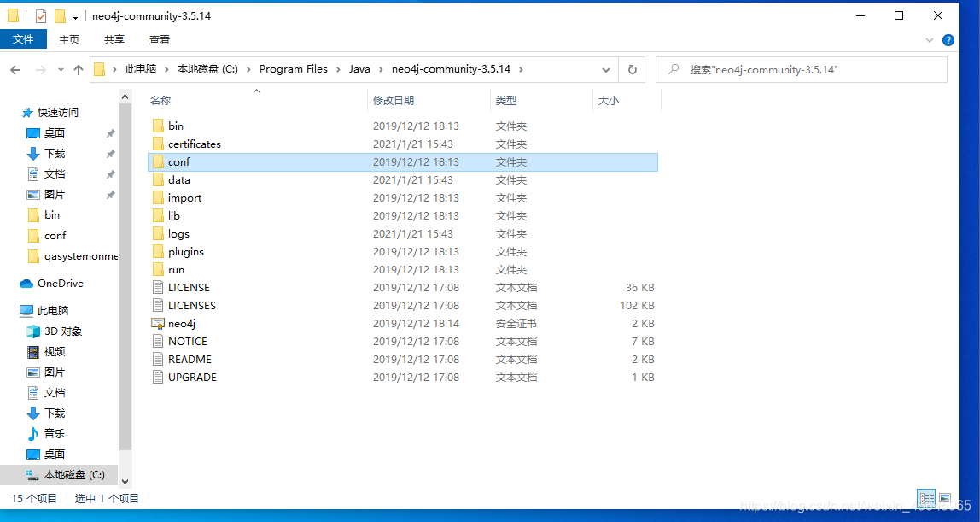
Task: Expand the ribbon with the chevron
Action: click(x=930, y=40)
